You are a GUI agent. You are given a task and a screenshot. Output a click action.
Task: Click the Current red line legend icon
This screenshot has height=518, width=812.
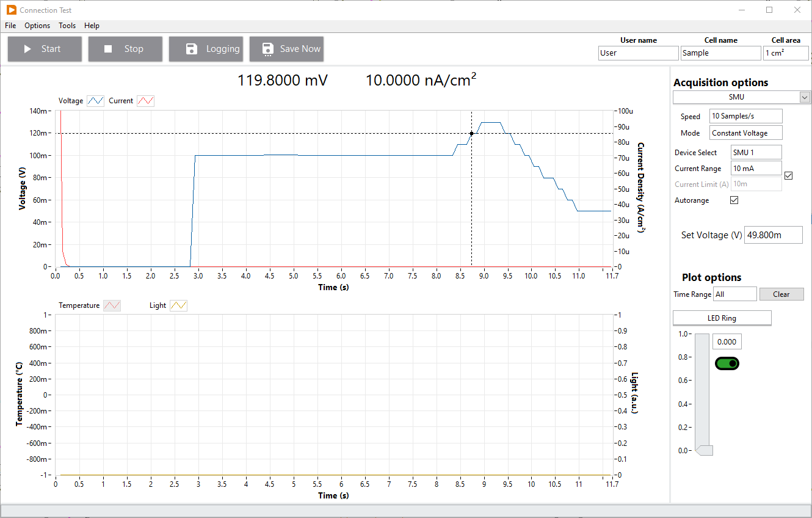(x=145, y=101)
